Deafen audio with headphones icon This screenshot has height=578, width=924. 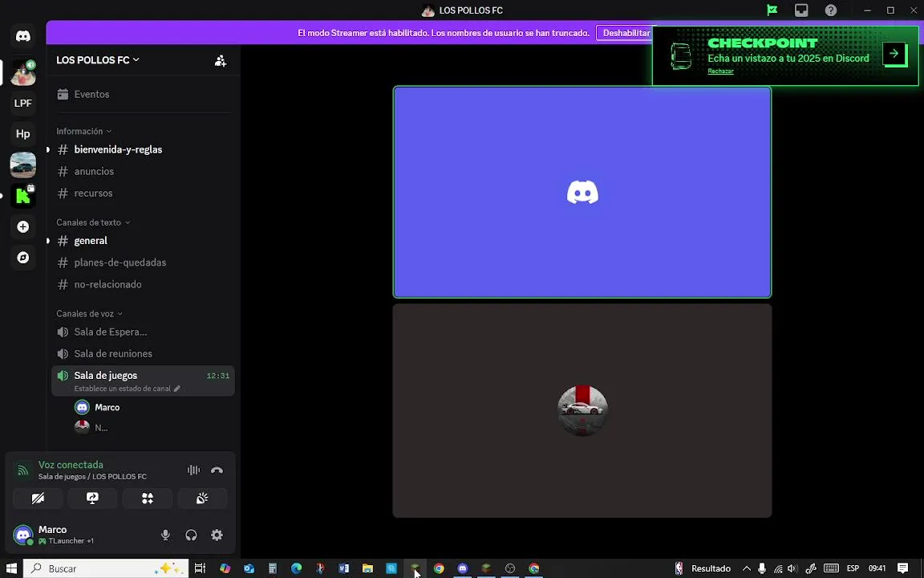pyautogui.click(x=191, y=535)
